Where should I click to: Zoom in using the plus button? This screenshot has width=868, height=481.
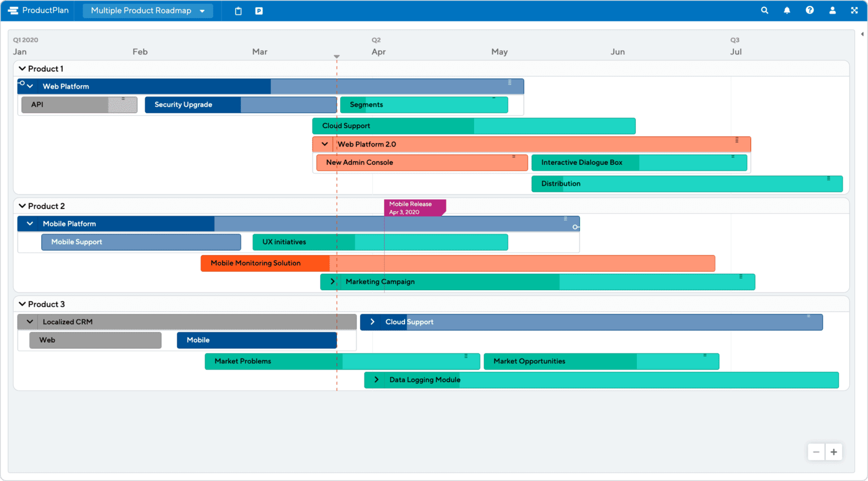[x=834, y=452]
